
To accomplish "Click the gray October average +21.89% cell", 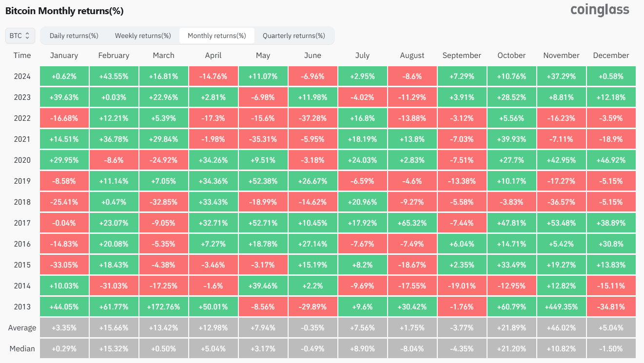I will 511,327.
